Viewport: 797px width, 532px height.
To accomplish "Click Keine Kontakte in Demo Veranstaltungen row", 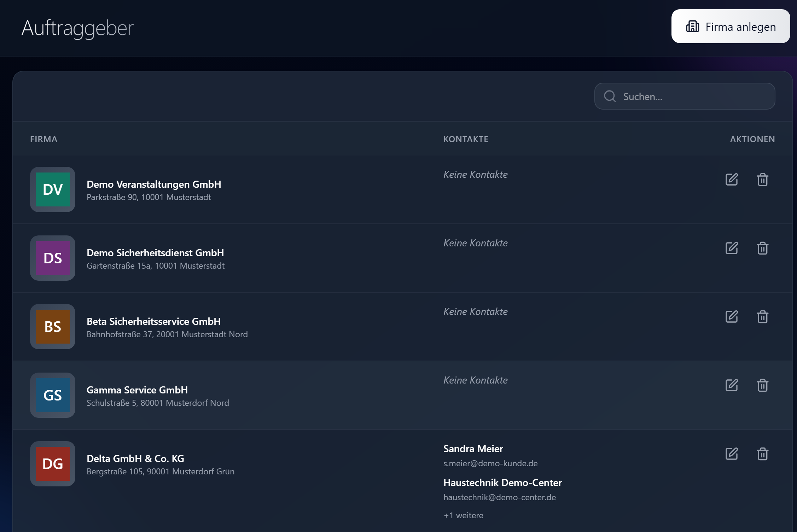I will pos(476,174).
